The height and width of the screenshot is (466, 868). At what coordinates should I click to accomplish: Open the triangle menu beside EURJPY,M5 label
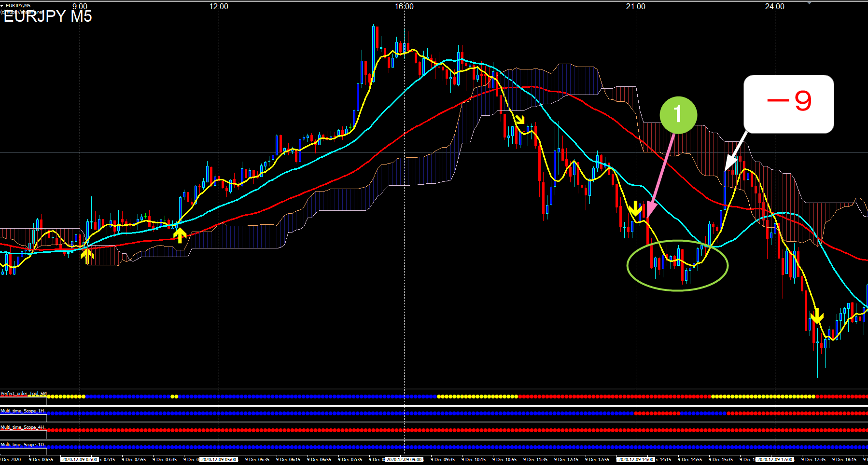2,5
